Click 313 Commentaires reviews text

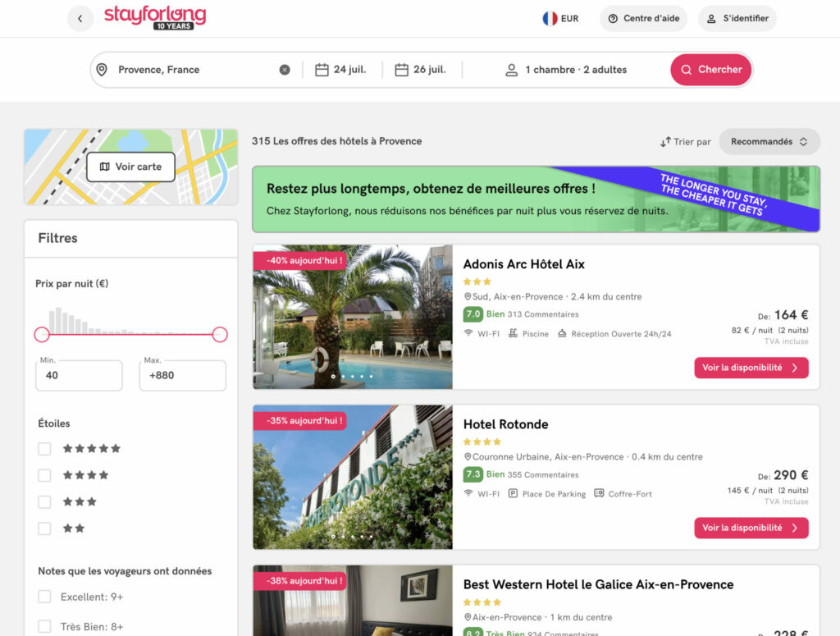click(x=543, y=314)
